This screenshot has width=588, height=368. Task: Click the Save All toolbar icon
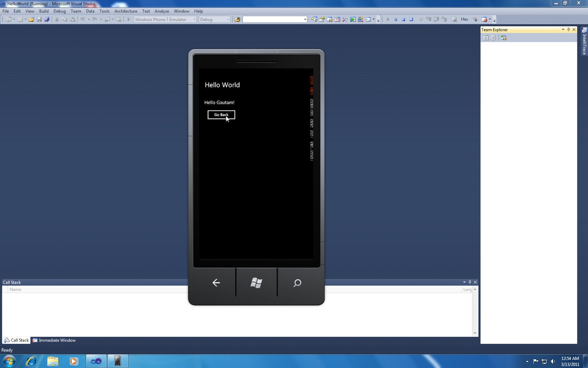pyautogui.click(x=47, y=20)
